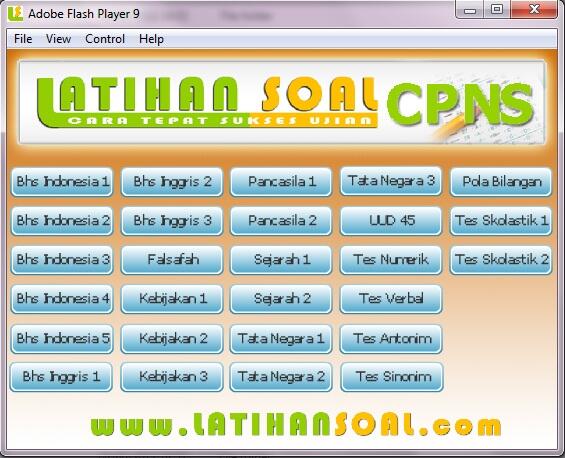Viewport: 565px width, 458px height.
Task: Select the Tes Antonim button
Action: pyautogui.click(x=391, y=339)
